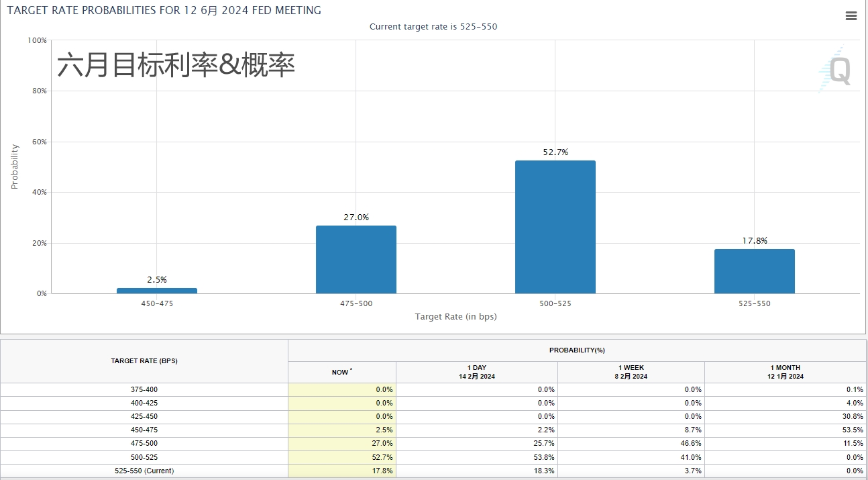Click the small 450-475 bar at 2.5%

pyautogui.click(x=157, y=291)
